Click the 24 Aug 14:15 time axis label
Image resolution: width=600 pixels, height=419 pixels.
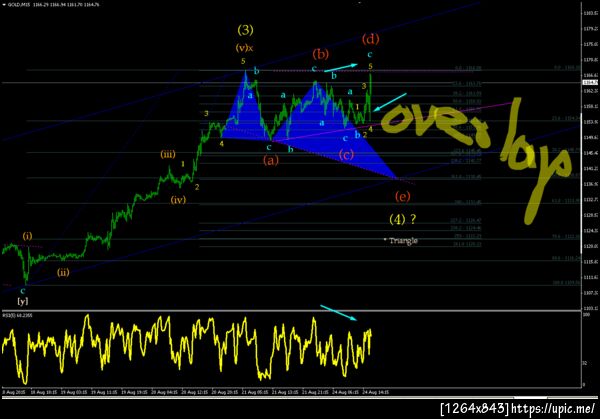(376, 392)
